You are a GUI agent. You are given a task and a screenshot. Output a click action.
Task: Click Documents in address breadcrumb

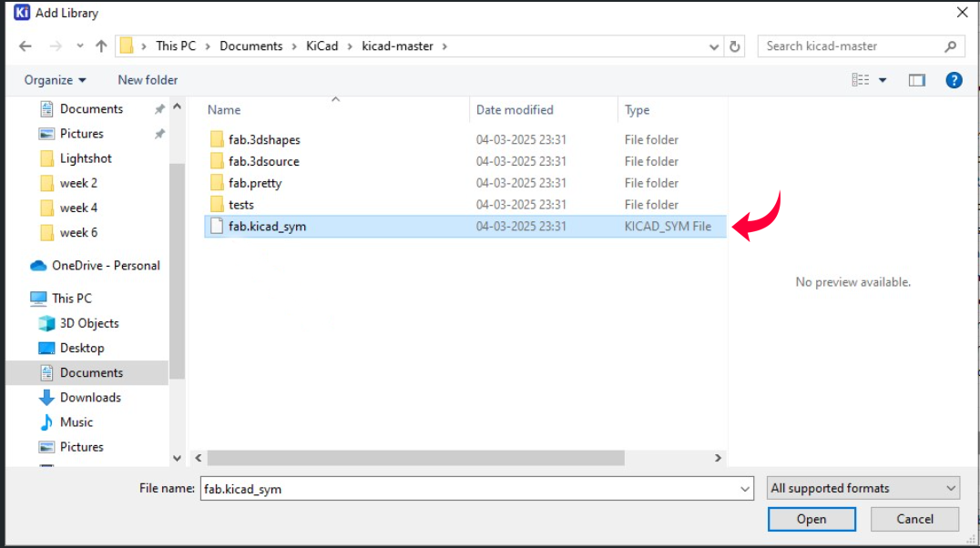point(250,46)
